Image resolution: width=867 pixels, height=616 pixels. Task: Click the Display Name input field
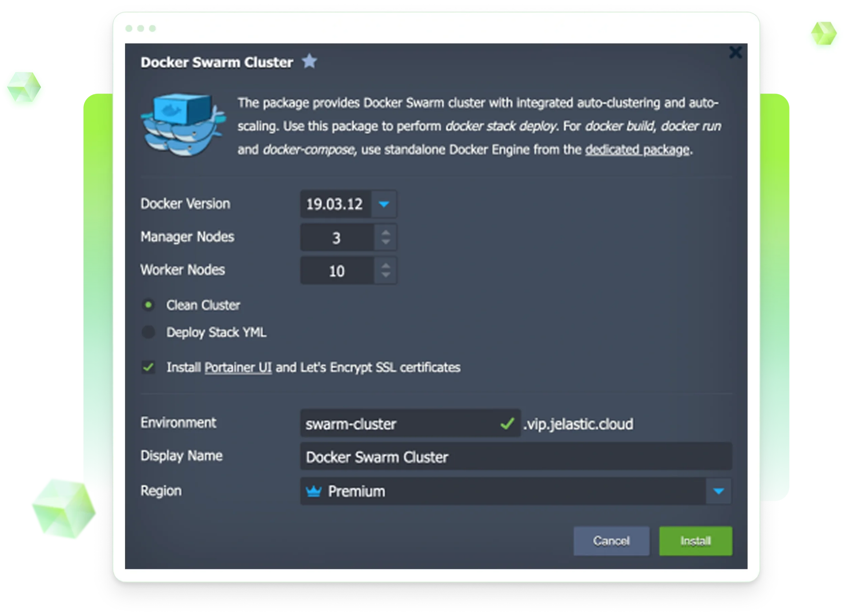click(516, 457)
